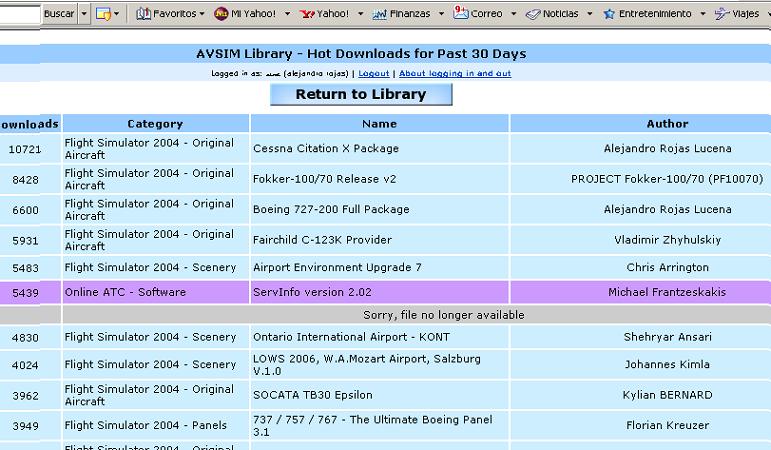Image resolution: width=771 pixels, height=450 pixels.
Task: Click the Logout link
Action: coord(373,73)
